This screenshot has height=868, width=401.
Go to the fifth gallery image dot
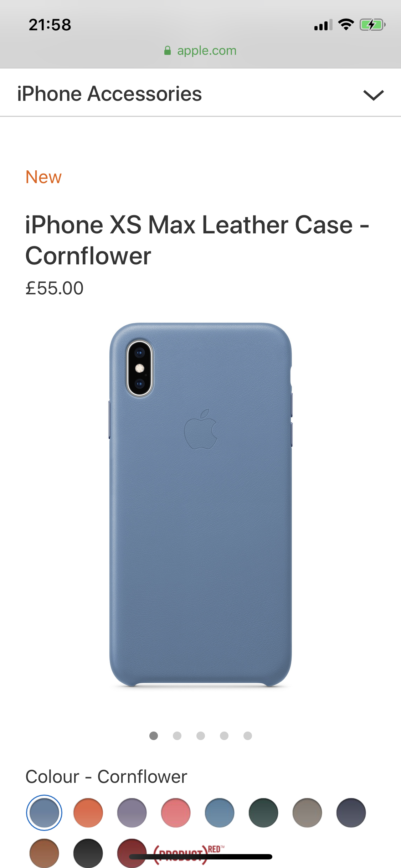(x=248, y=736)
